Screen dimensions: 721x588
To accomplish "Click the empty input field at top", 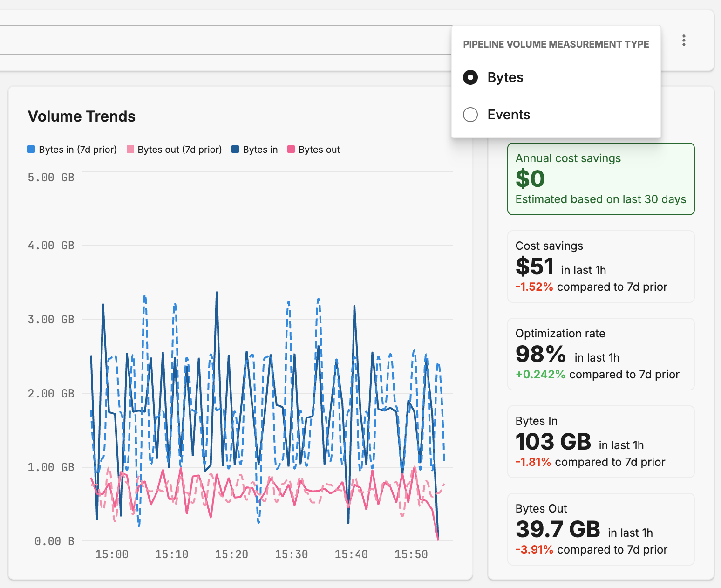I will [224, 40].
